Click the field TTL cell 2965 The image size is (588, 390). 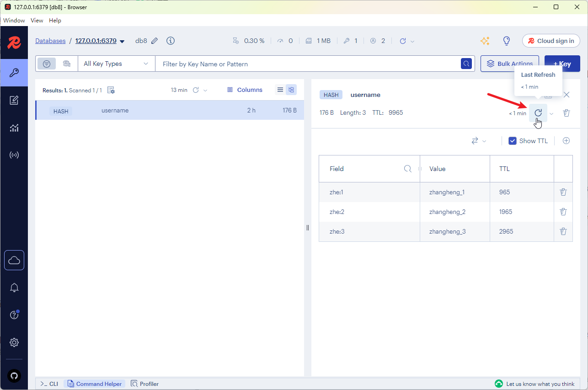[x=522, y=231]
